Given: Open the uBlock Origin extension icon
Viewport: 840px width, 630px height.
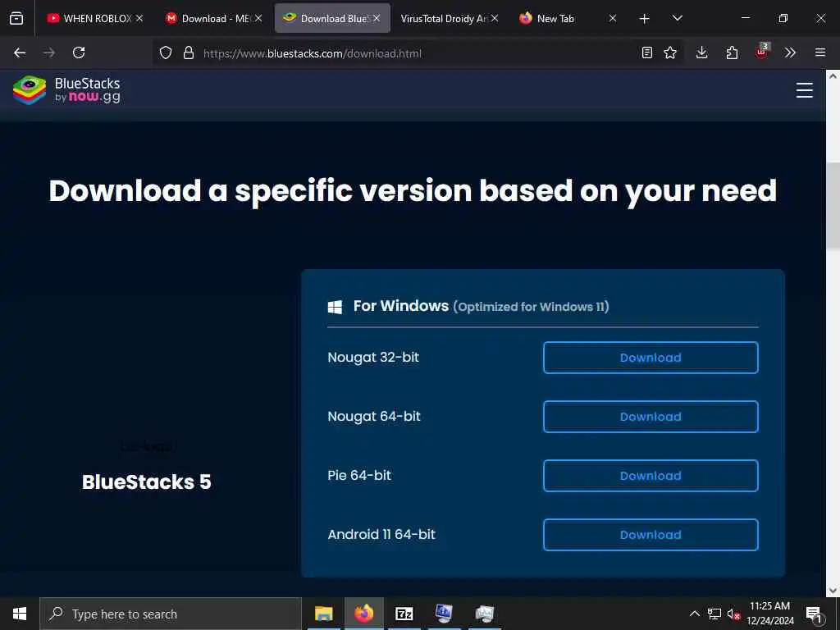Looking at the screenshot, I should click(x=762, y=52).
